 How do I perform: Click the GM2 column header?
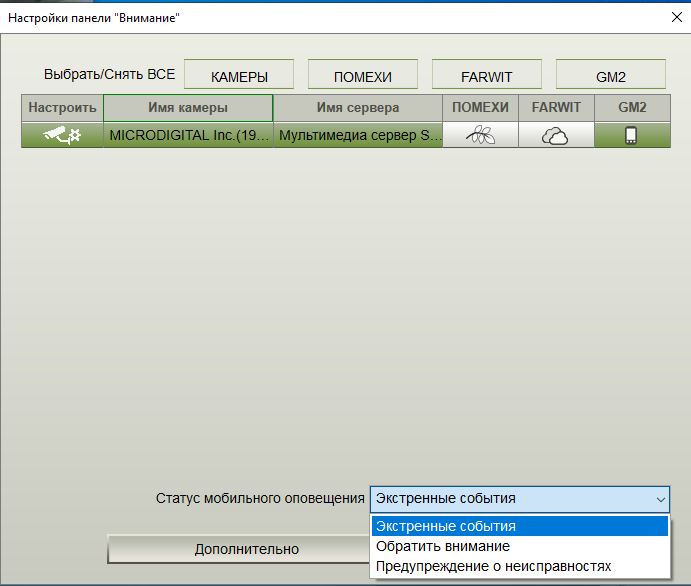[632, 108]
